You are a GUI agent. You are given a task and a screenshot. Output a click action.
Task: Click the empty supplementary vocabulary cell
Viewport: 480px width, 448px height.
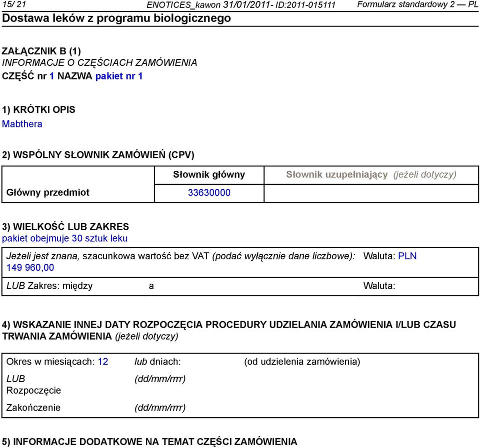point(371,193)
